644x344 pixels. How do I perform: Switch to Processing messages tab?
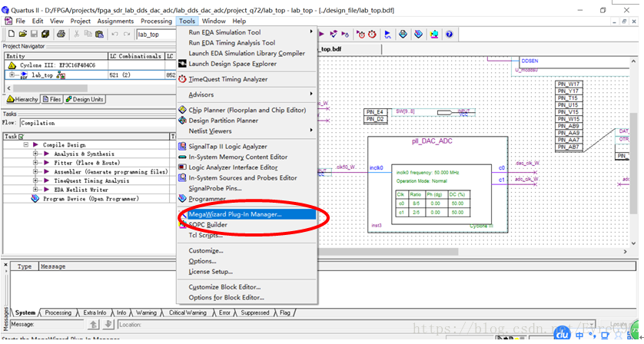[x=58, y=313]
